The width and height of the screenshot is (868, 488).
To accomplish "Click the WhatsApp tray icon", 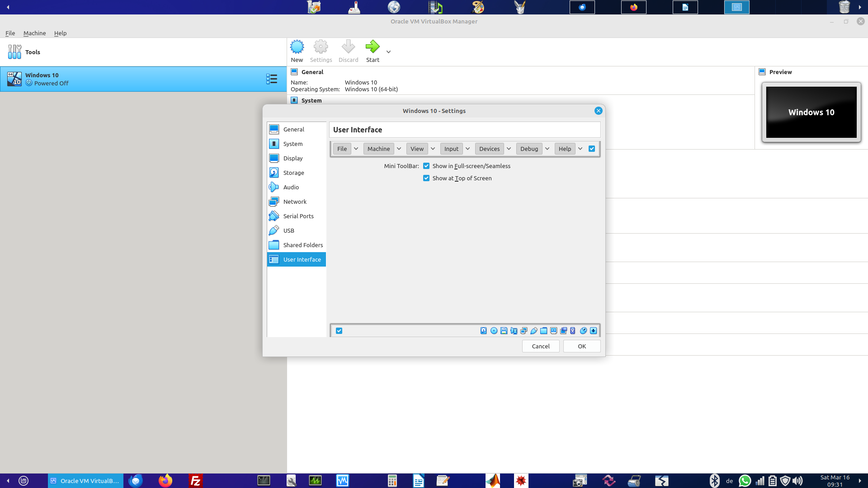I will 745,481.
